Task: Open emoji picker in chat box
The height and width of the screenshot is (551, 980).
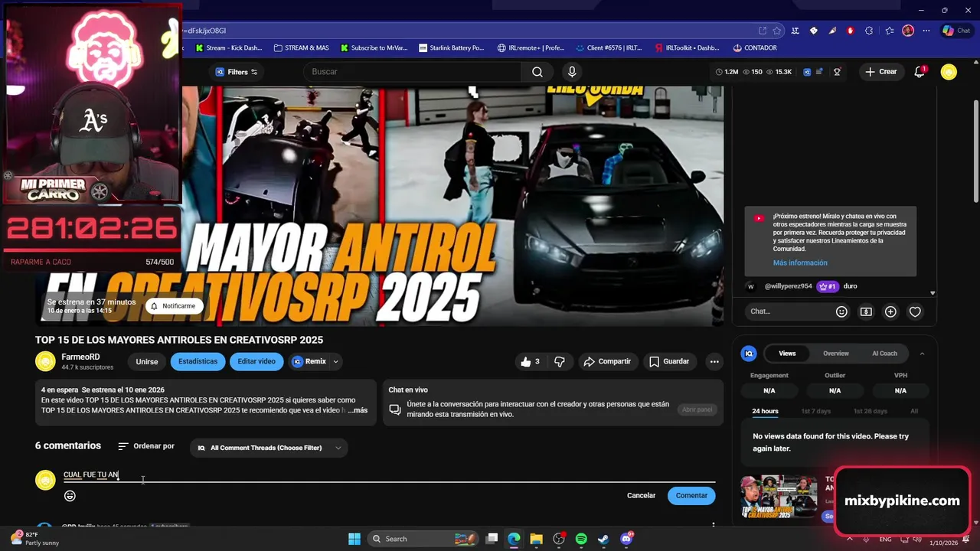Action: 841,311
